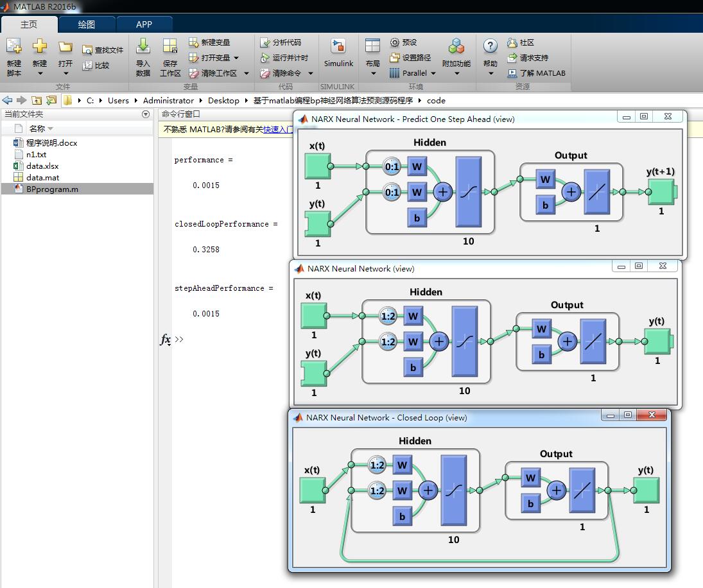Click the up-one-folder icon
The width and height of the screenshot is (703, 588).
click(x=37, y=100)
